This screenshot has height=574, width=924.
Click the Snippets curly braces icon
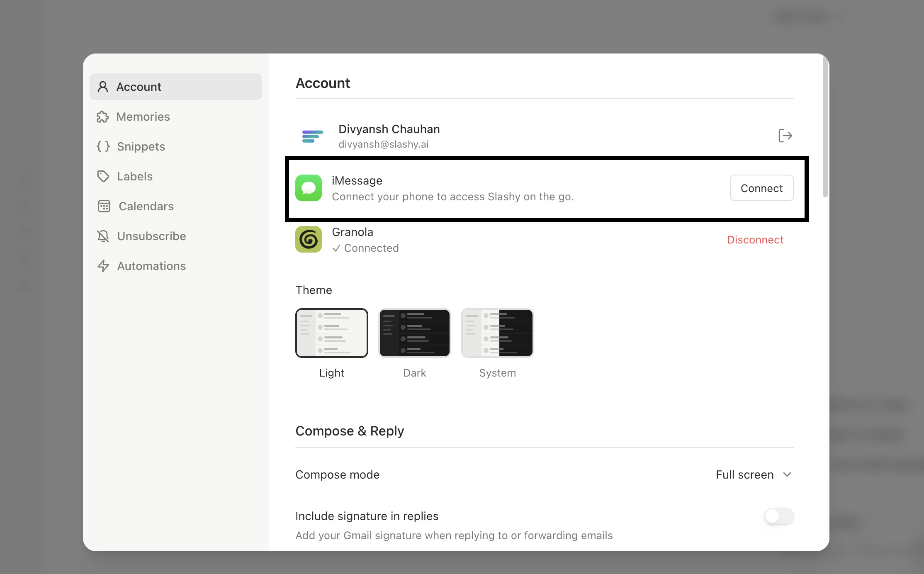(x=103, y=146)
